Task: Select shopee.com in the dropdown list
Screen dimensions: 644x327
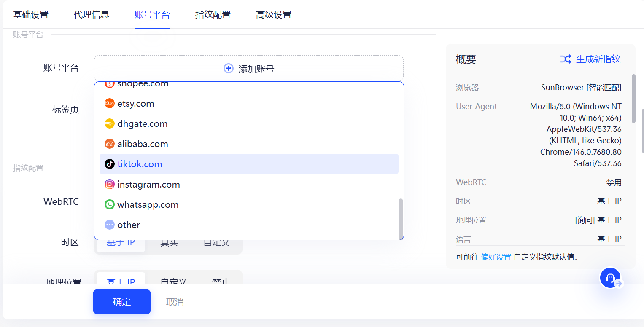Action: (x=249, y=86)
